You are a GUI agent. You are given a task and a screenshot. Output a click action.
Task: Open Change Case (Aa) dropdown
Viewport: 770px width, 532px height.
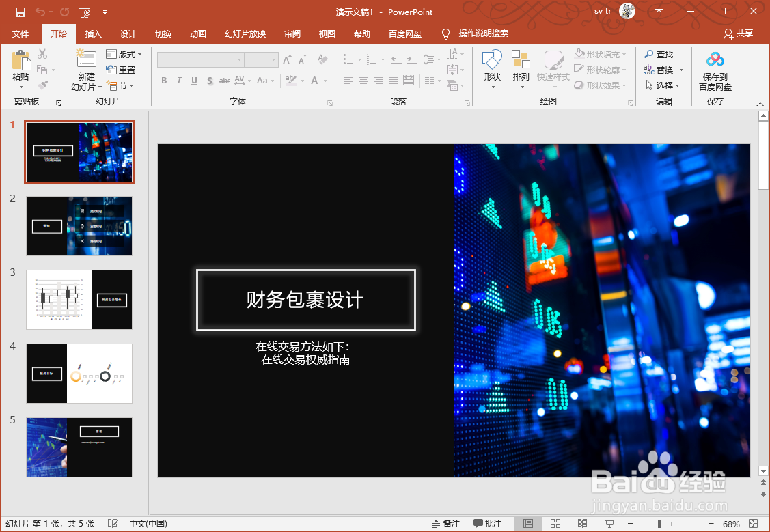(x=264, y=81)
